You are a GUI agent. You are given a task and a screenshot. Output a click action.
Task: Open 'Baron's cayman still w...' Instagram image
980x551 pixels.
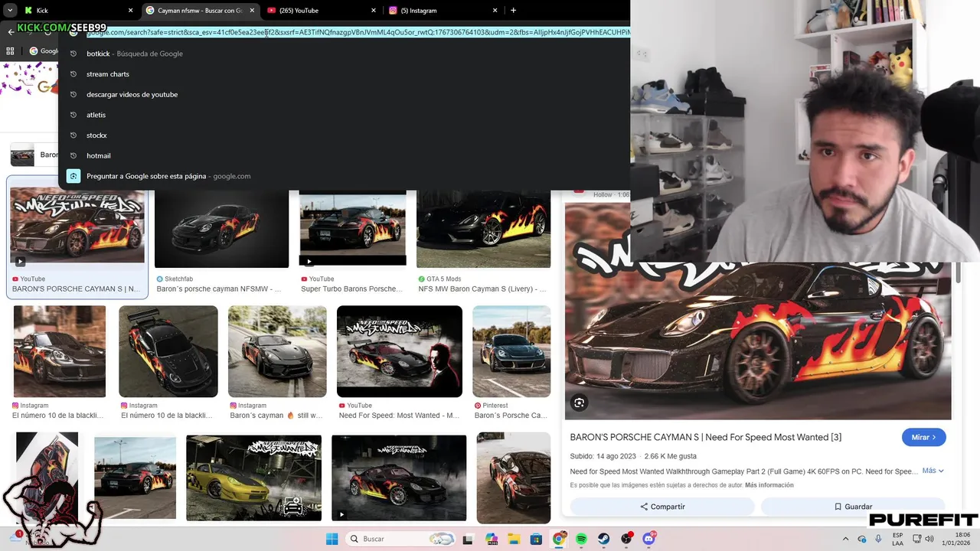point(277,351)
